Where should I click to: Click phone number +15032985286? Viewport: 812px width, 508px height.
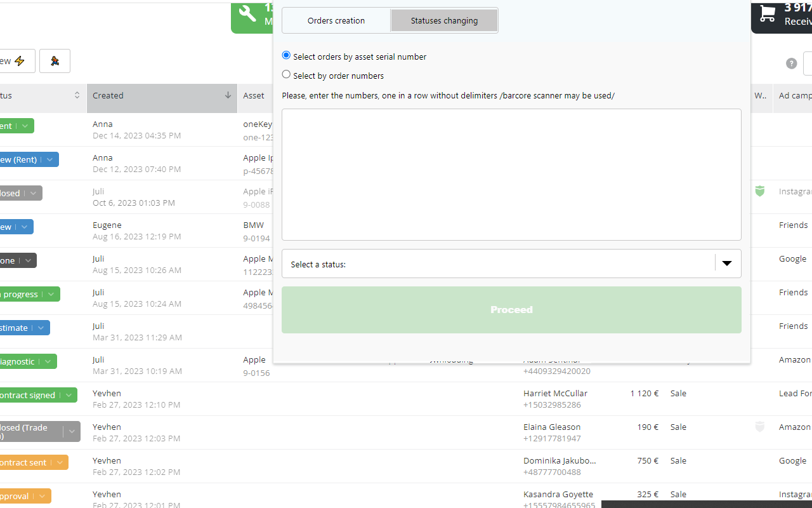coord(552,404)
